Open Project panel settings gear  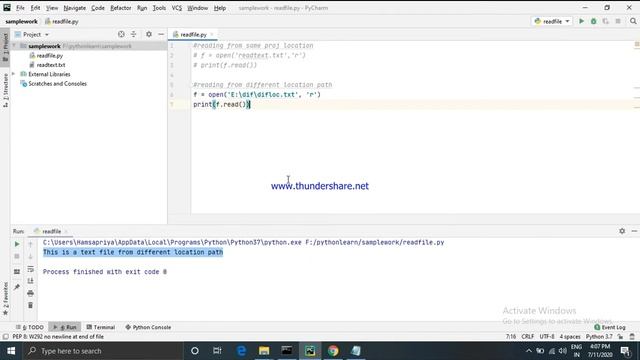[149, 34]
